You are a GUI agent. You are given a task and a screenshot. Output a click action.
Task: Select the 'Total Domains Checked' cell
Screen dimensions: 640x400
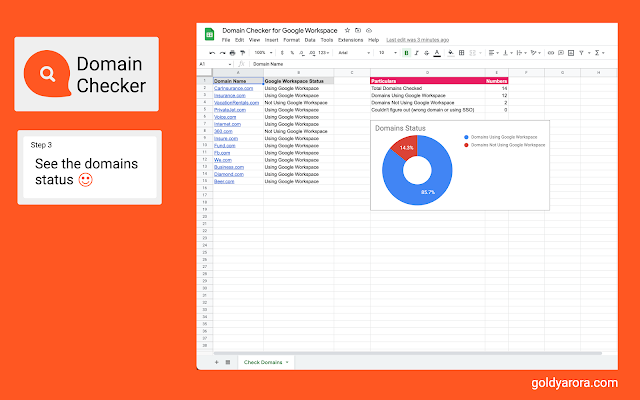427,88
